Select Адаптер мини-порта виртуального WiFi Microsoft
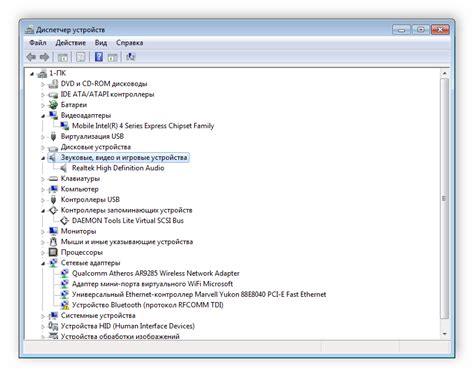This screenshot has height=377, width=474. pyautogui.click(x=152, y=284)
